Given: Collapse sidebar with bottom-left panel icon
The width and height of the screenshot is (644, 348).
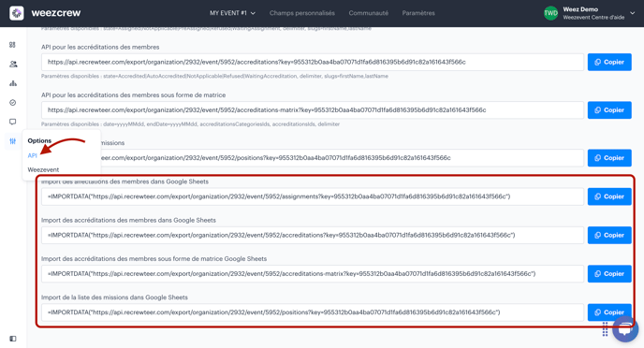Looking at the screenshot, I should 13,339.
